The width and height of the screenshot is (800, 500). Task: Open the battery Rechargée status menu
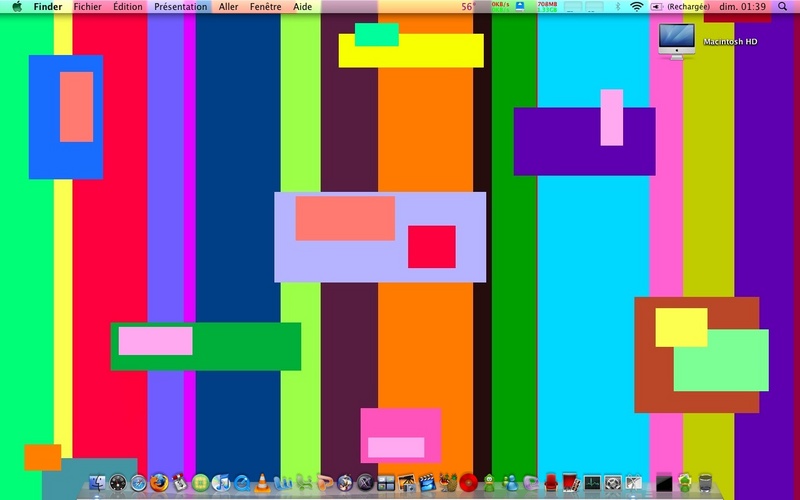(680, 7)
